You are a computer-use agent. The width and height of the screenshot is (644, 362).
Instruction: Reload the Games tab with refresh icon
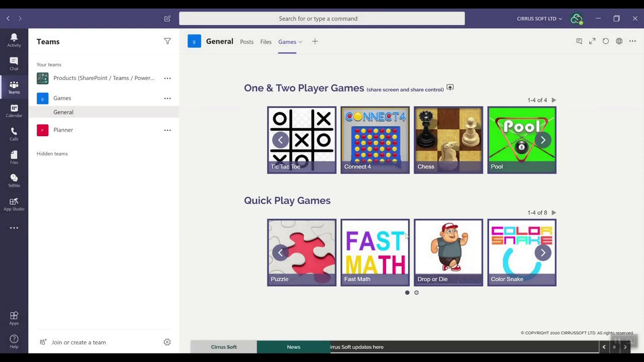coord(606,41)
